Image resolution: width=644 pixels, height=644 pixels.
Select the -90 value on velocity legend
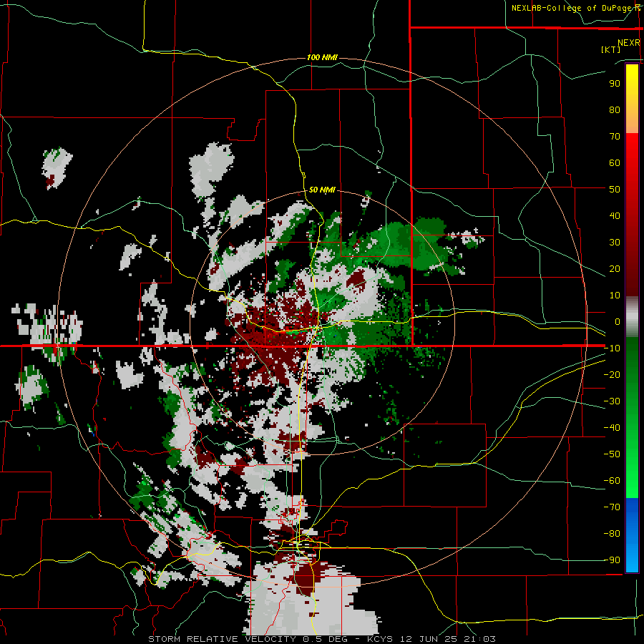612,560
